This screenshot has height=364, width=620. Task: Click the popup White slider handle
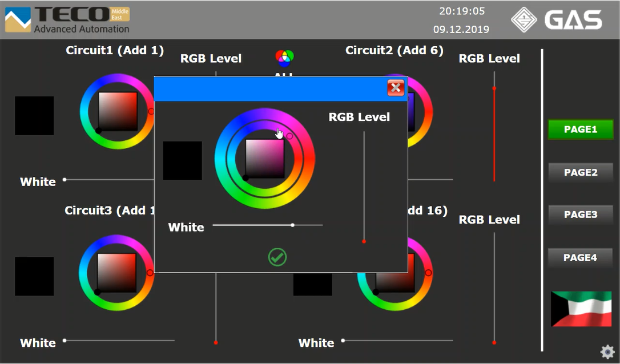[x=292, y=225]
